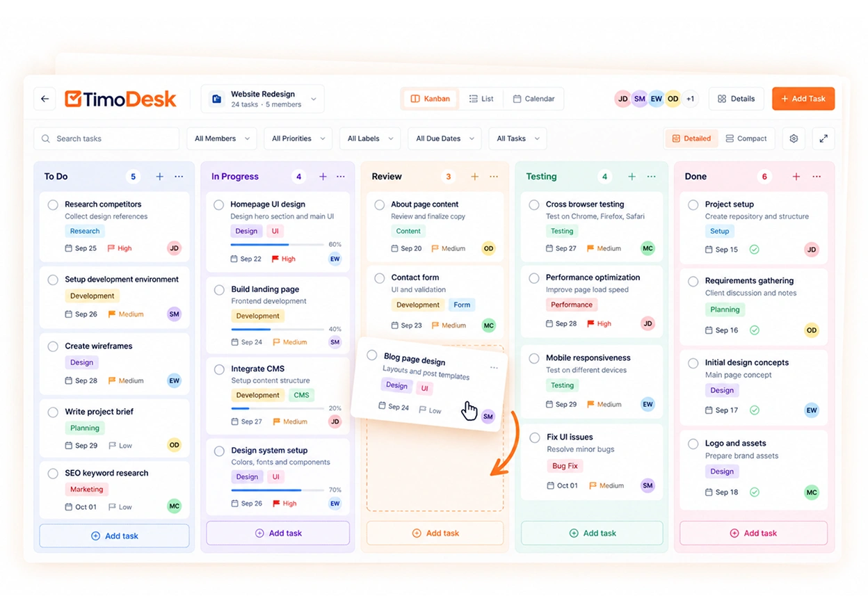
Task: Click Add task under Testing column
Action: click(x=593, y=533)
